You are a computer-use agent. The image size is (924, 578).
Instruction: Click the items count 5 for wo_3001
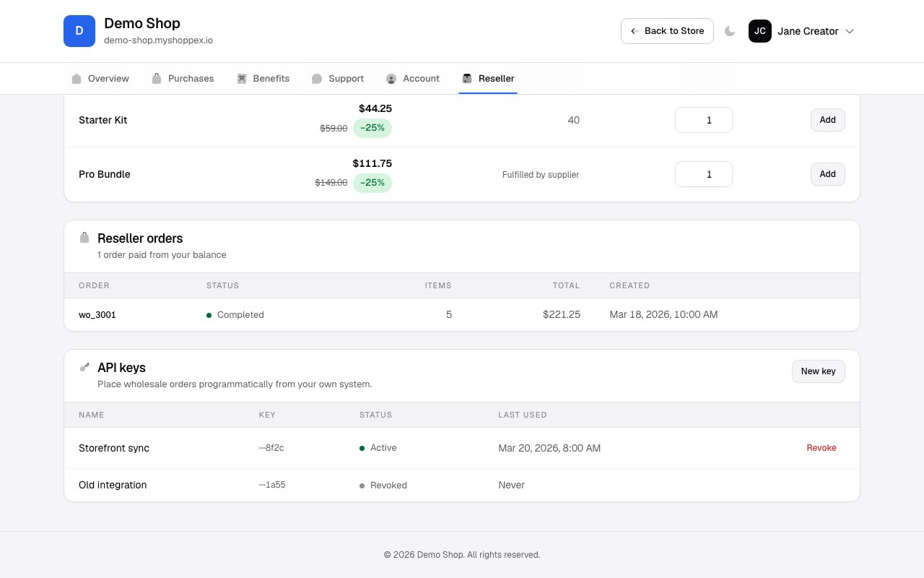tap(449, 315)
